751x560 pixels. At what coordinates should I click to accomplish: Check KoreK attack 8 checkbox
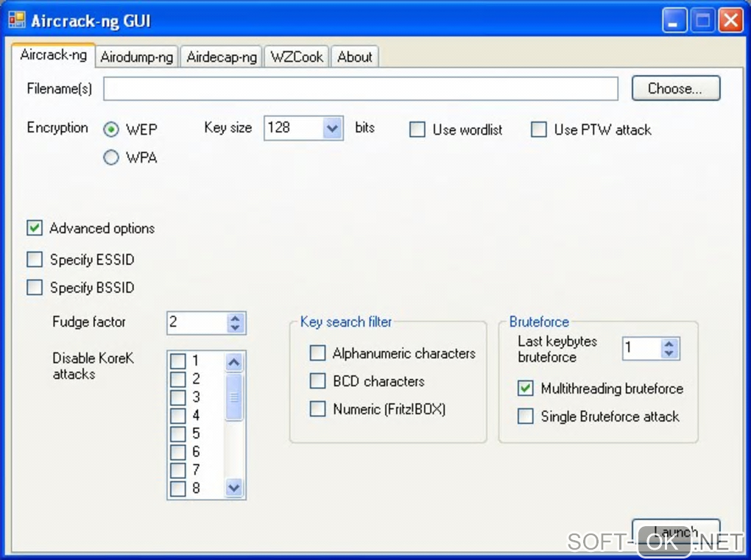(178, 488)
